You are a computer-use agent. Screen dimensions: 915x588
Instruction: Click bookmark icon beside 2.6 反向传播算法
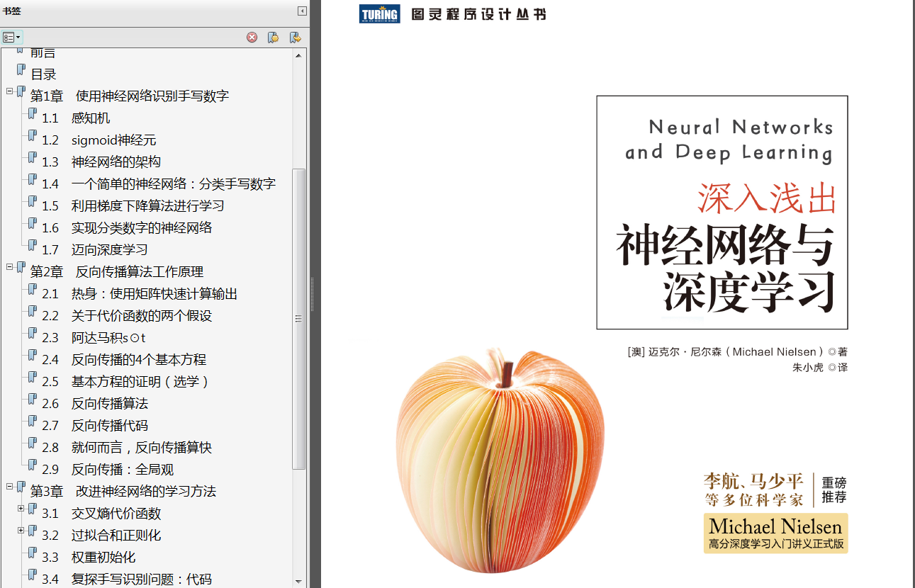(33, 400)
